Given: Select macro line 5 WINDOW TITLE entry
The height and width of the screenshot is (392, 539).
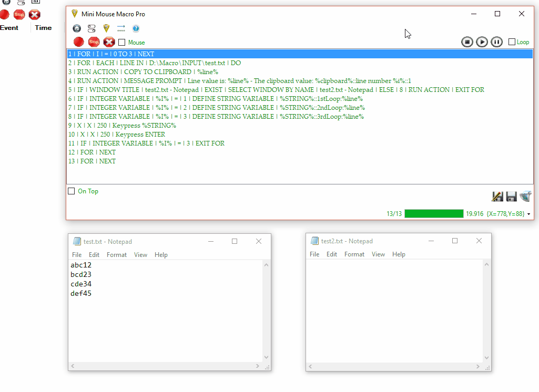Looking at the screenshot, I should point(281,90).
